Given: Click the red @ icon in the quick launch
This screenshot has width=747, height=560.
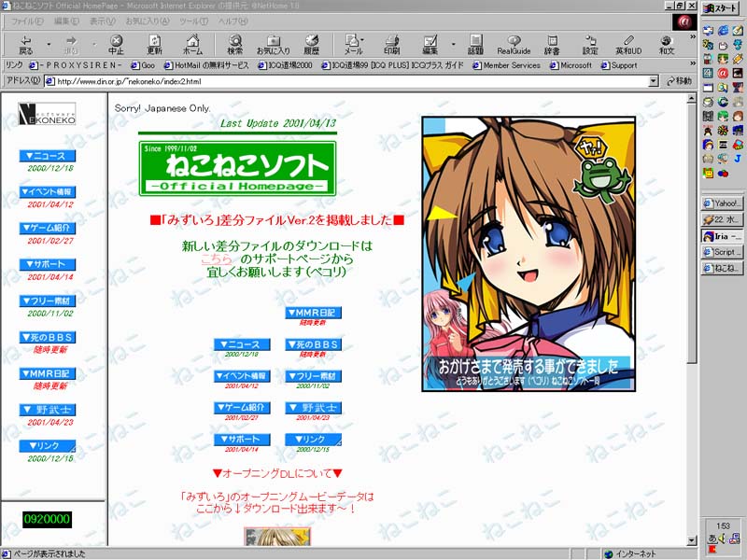Looking at the screenshot, I should (x=723, y=73).
